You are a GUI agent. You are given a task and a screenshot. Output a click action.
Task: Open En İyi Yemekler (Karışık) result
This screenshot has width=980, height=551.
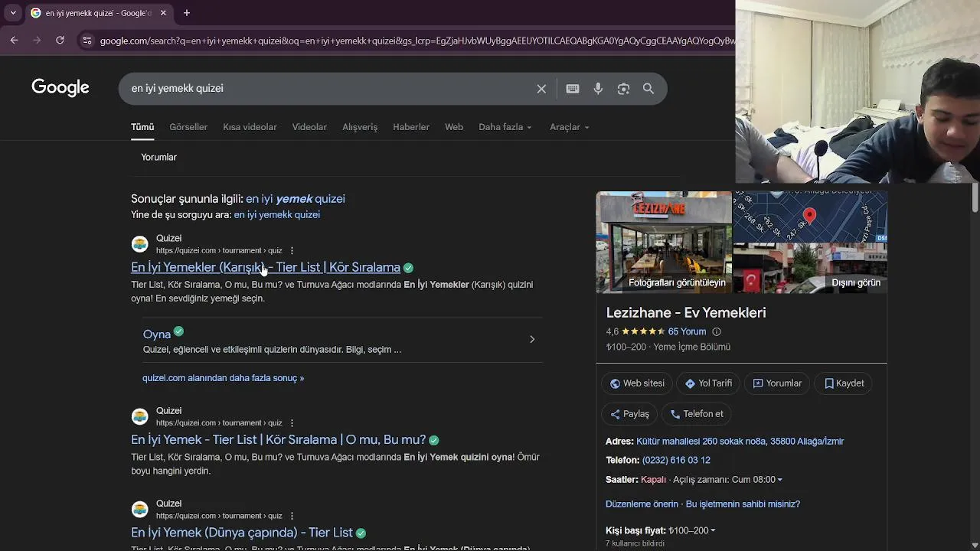coord(266,267)
